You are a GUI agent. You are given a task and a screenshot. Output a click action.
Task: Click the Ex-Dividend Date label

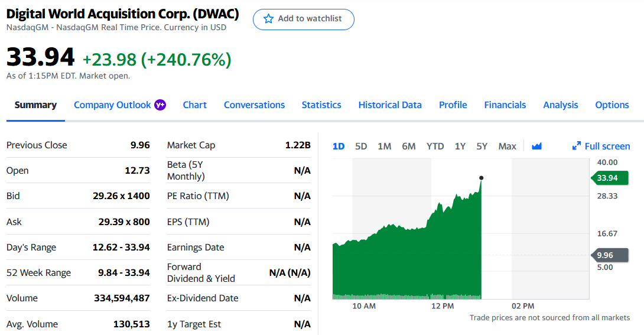coord(203,298)
